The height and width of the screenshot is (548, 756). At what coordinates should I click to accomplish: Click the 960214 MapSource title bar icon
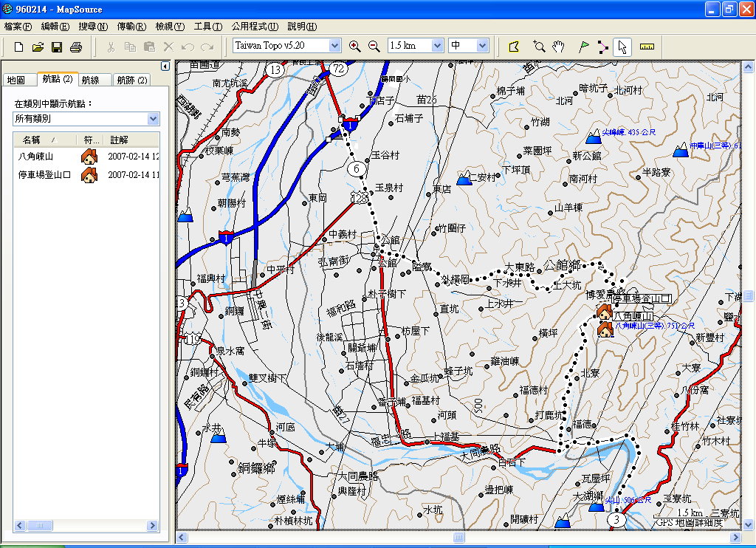click(7, 9)
